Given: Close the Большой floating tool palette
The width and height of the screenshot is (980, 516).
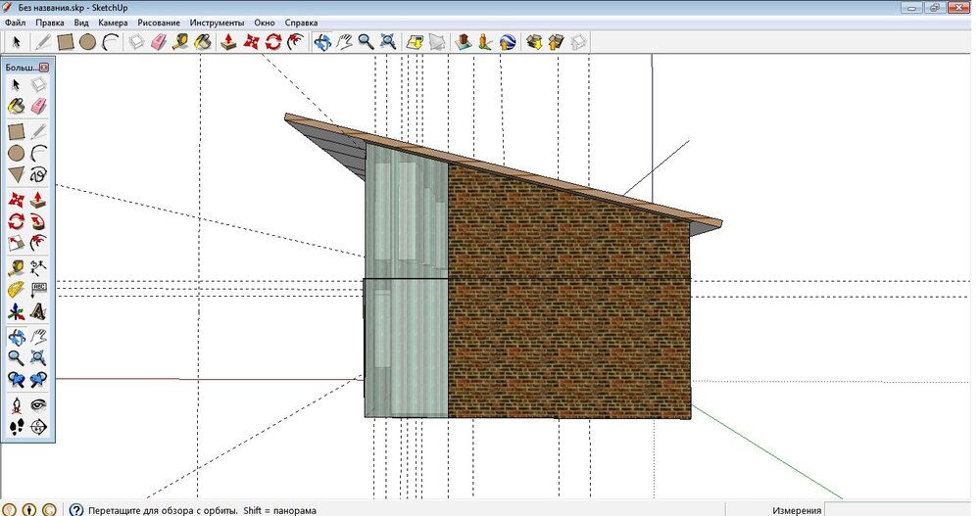Looking at the screenshot, I should pos(44,67).
